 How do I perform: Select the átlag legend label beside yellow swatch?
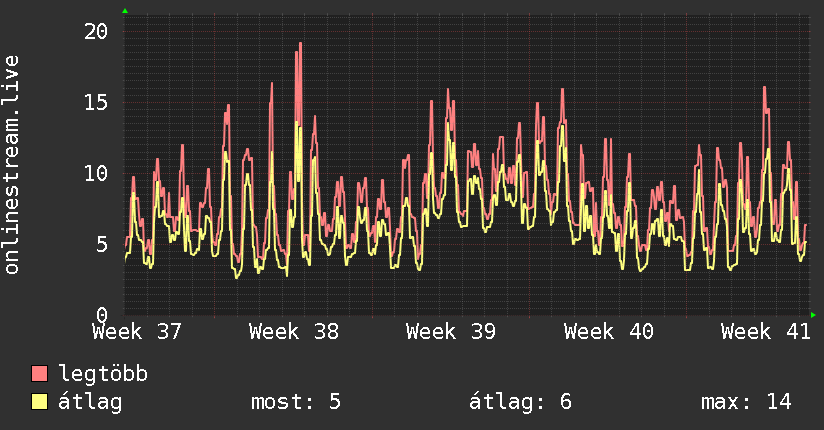tap(90, 403)
